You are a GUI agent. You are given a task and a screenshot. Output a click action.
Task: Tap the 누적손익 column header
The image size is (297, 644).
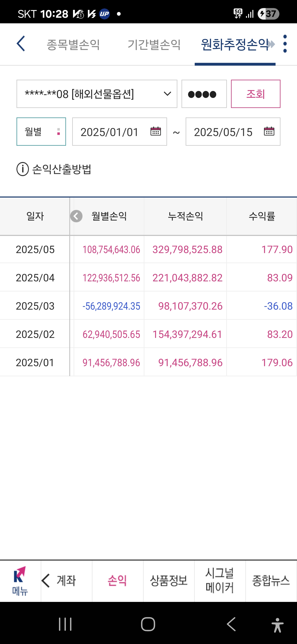point(185,216)
